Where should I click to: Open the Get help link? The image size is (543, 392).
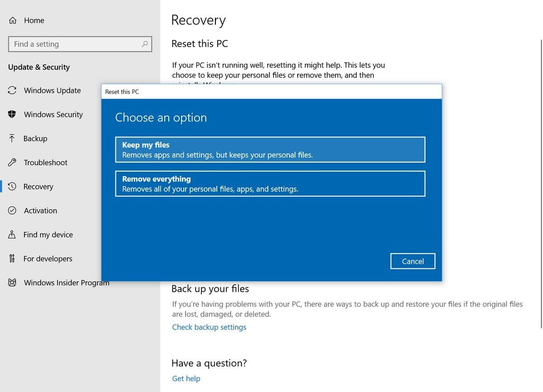tap(186, 378)
